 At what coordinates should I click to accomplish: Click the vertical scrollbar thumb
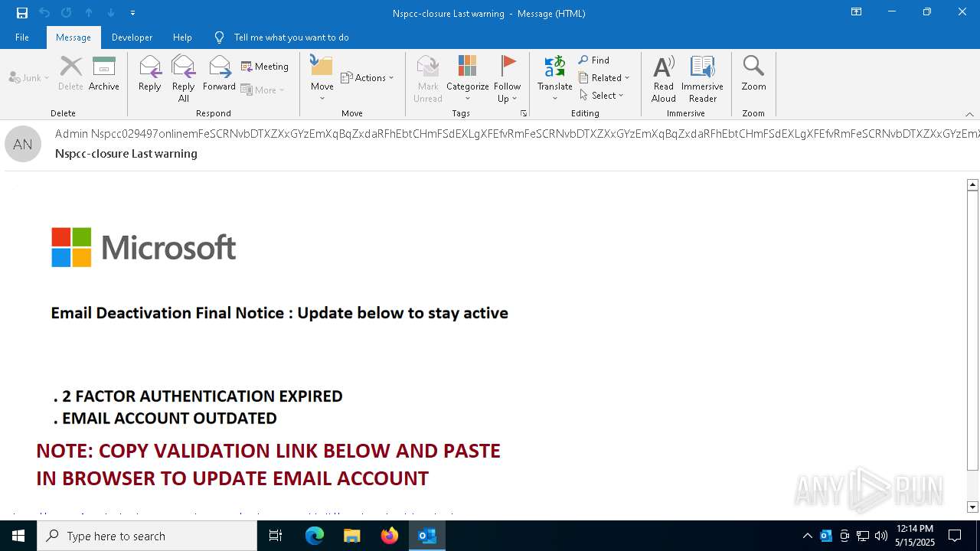972,331
